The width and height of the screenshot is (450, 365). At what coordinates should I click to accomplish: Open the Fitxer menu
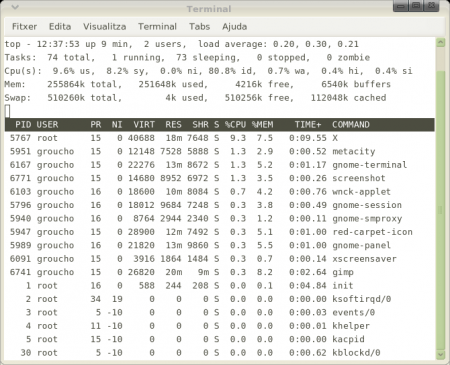(24, 27)
